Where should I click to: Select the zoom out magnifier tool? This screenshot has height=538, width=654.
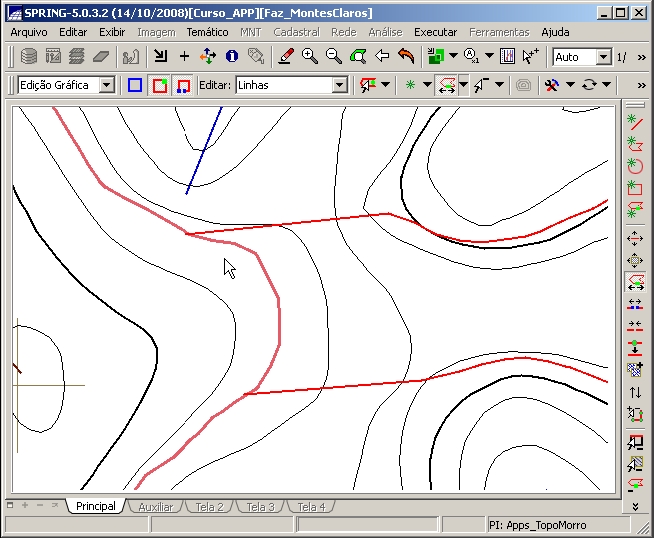tap(334, 57)
